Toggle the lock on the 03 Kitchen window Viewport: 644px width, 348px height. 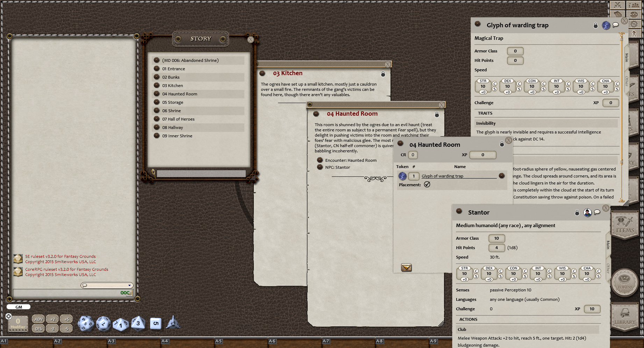click(382, 73)
